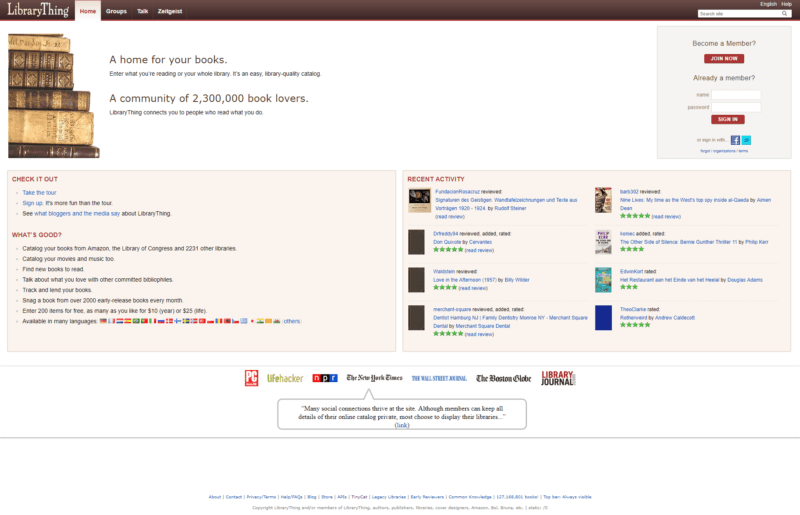Open 'what bloggers and the media say' link
This screenshot has width=800, height=515.
pos(77,214)
